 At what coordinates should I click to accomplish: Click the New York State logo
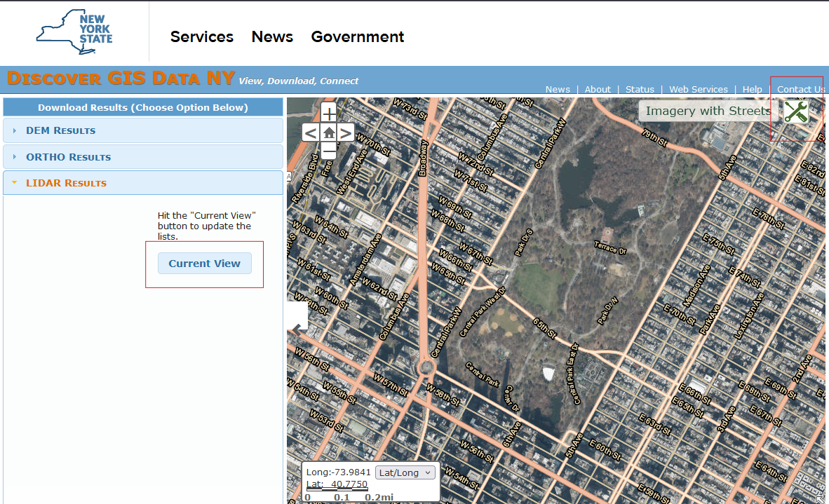pos(75,32)
